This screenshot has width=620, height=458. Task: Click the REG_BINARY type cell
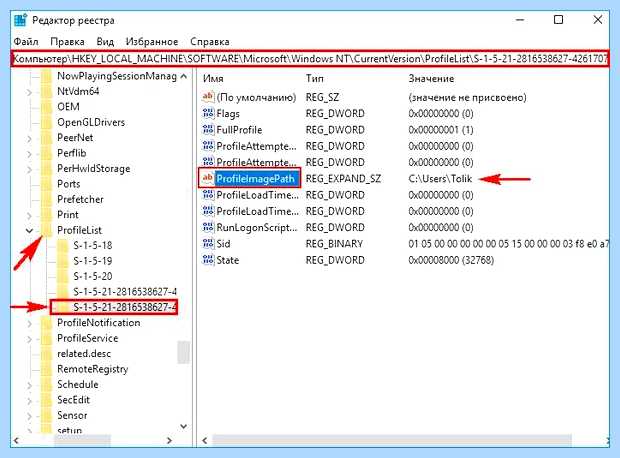pyautogui.click(x=334, y=244)
